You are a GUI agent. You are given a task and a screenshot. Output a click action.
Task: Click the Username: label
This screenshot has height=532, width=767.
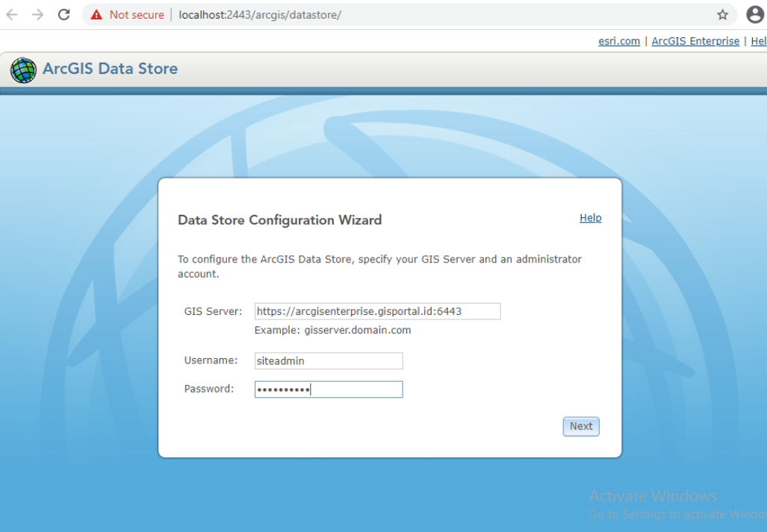pyautogui.click(x=211, y=360)
